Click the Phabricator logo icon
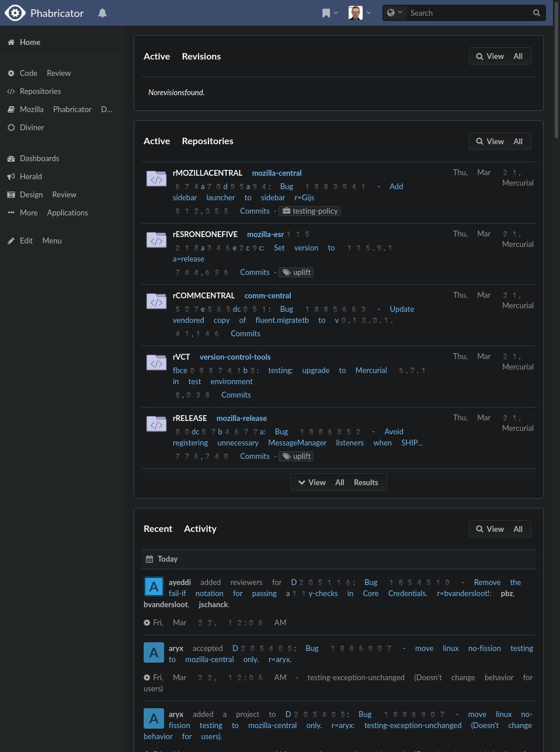The width and height of the screenshot is (560, 752). tap(15, 13)
